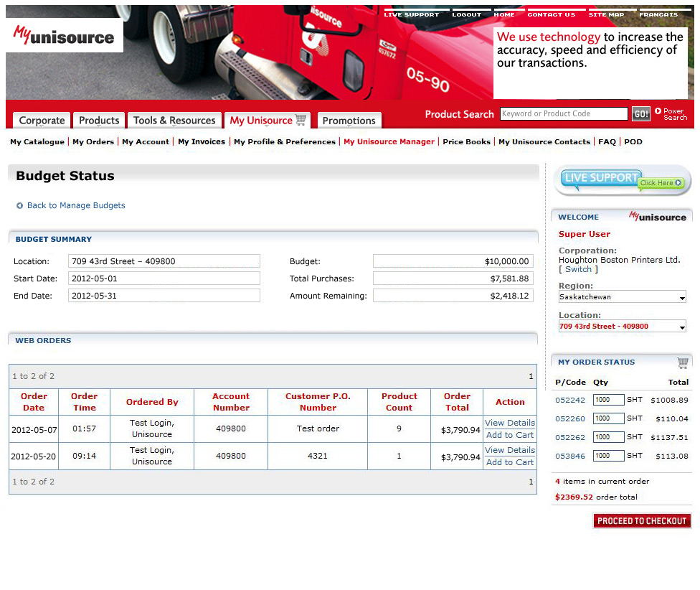The height and width of the screenshot is (590, 700).
Task: Open the Products tab
Action: tap(99, 121)
